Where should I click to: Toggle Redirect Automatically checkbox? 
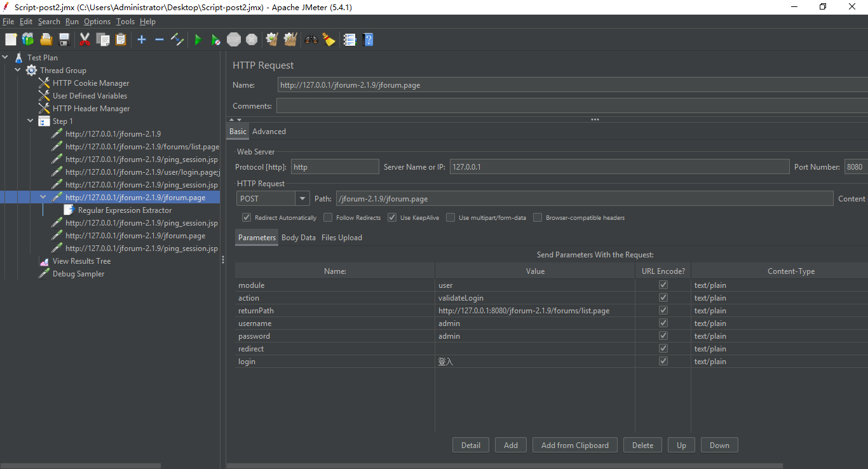[x=247, y=217]
